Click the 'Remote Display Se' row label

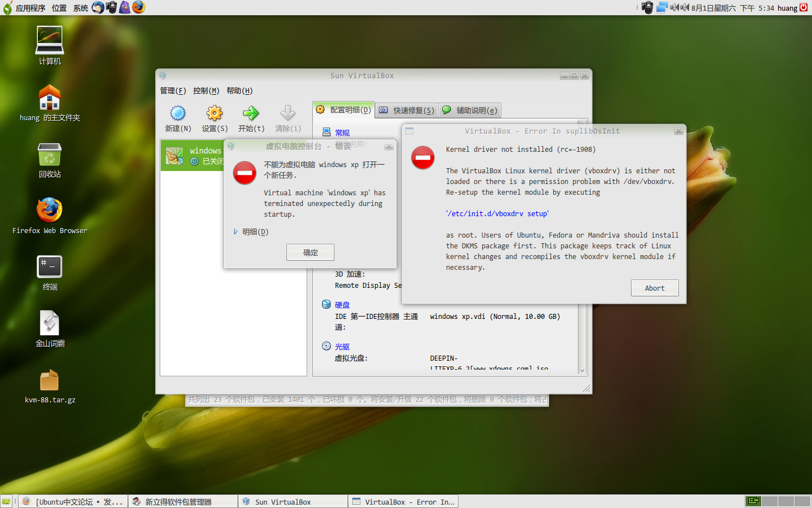pyautogui.click(x=368, y=286)
